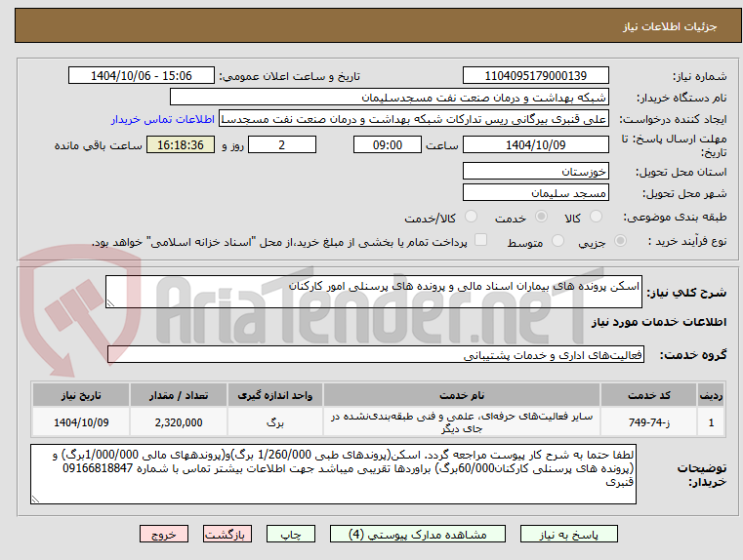This screenshot has height=560, width=743.
Task: Click the unit cell برگ
Action: pyautogui.click(x=274, y=422)
